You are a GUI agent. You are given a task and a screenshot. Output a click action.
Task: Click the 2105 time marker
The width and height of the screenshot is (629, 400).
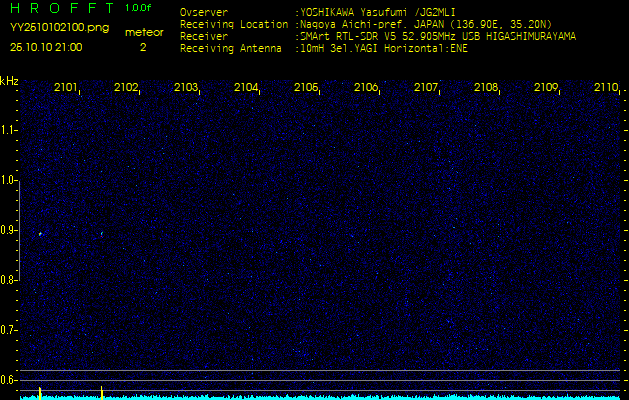click(306, 88)
